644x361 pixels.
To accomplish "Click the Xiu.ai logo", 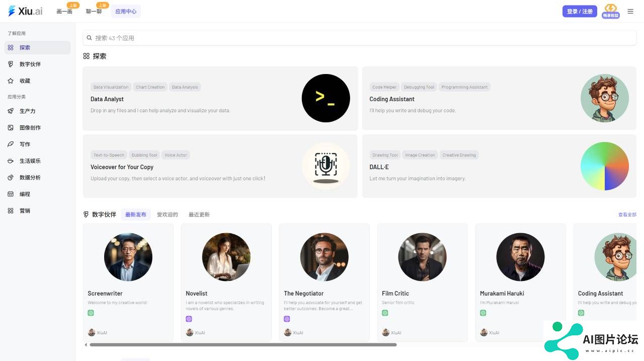I will (25, 11).
